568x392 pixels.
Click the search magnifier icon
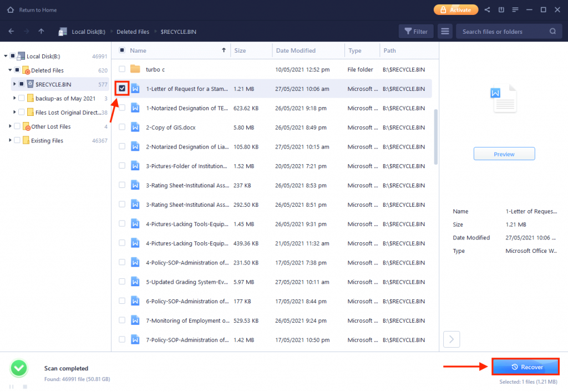pos(552,32)
